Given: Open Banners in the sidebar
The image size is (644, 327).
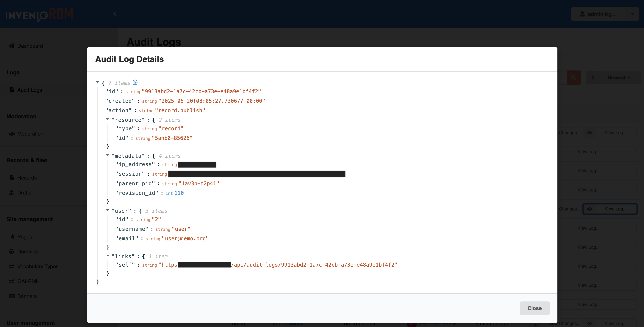Looking at the screenshot, I should pos(27,296).
